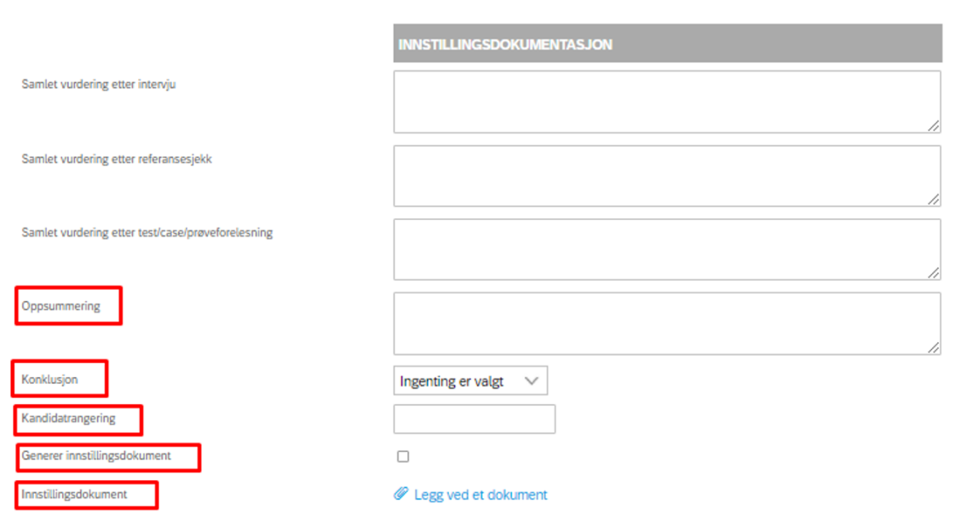Click the Generer innstillingsdokument label
Viewport: 980px width, 521px height.
(95, 456)
